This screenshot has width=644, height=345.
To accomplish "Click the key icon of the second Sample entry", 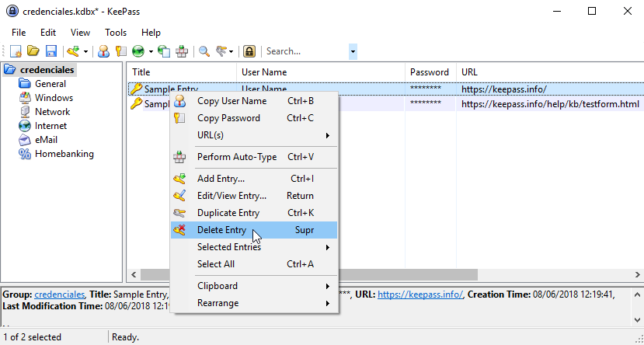I will coord(137,104).
